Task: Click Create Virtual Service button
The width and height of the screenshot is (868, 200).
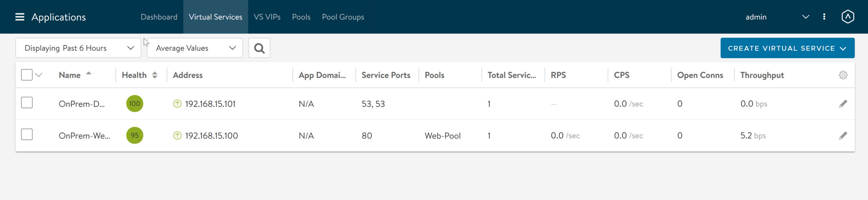Action: [787, 48]
